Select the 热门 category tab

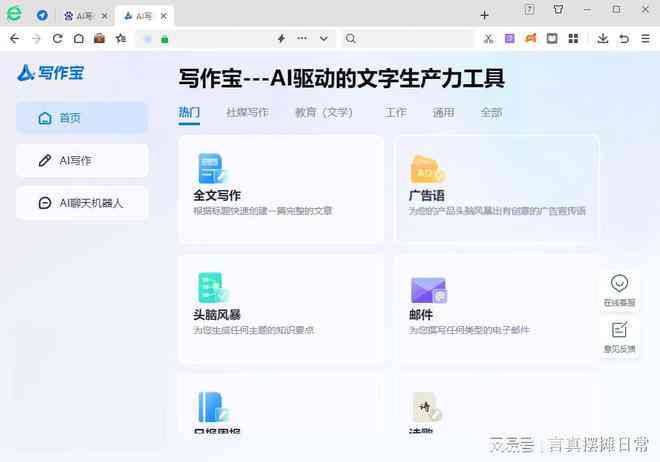coord(189,113)
